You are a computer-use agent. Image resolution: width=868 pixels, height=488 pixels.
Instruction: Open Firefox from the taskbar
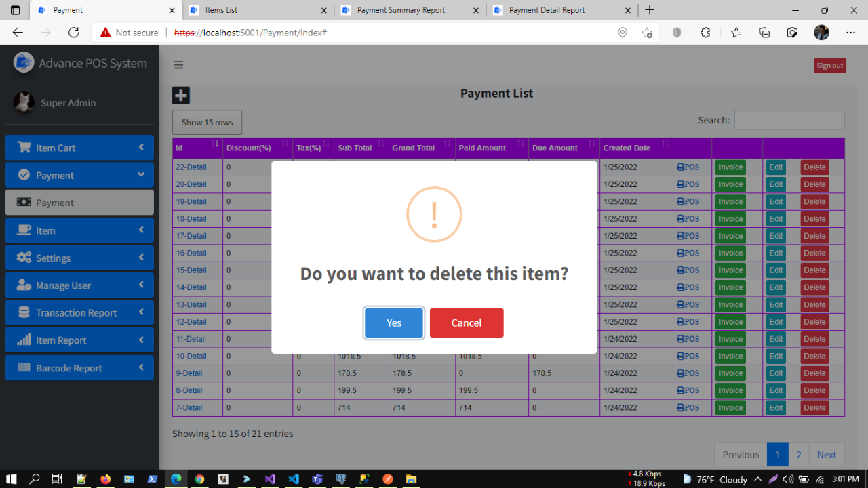coord(105,479)
